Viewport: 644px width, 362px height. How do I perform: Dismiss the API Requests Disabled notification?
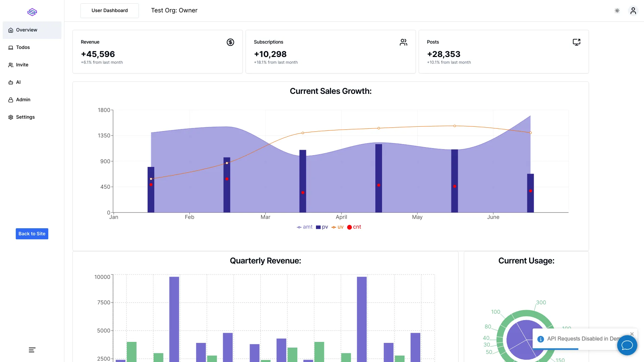[x=632, y=334]
